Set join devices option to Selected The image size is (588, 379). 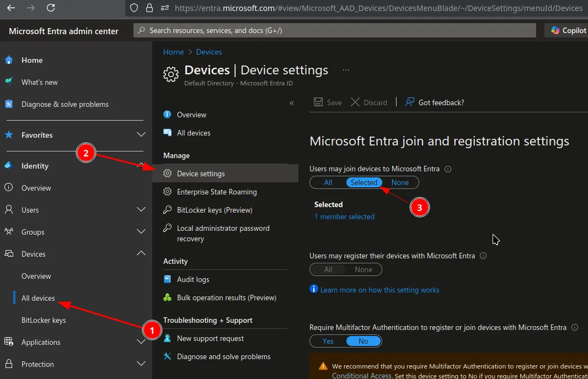(364, 182)
